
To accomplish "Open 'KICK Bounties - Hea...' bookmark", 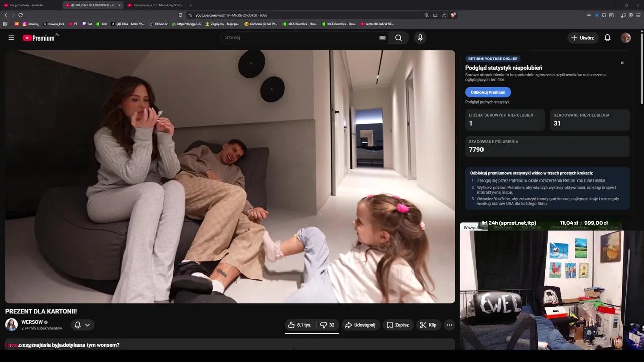I will click(300, 24).
